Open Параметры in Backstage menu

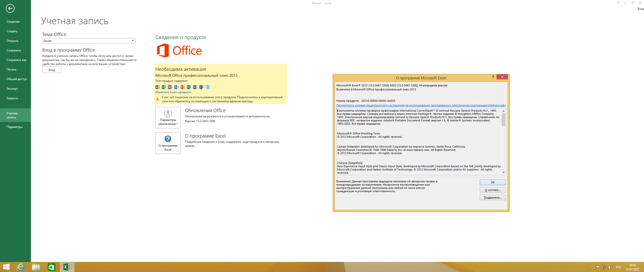tap(15, 127)
